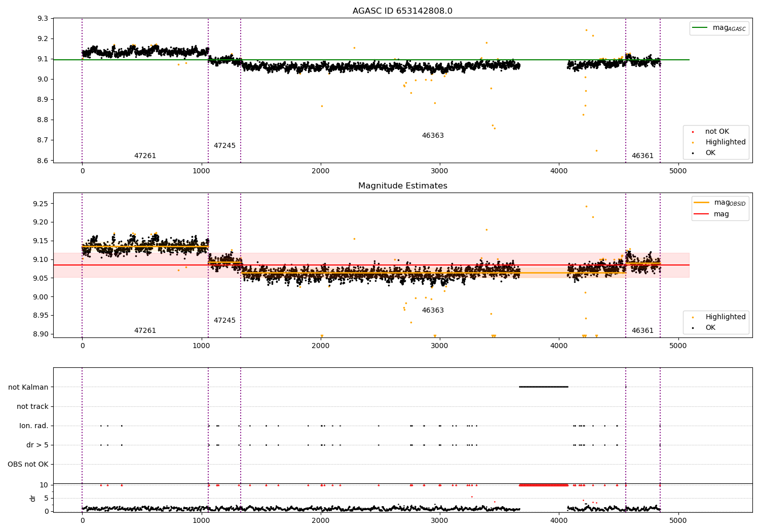The image size is (760, 532).
Task: Click the 8.6 y-axis tick label
Action: pyautogui.click(x=43, y=161)
